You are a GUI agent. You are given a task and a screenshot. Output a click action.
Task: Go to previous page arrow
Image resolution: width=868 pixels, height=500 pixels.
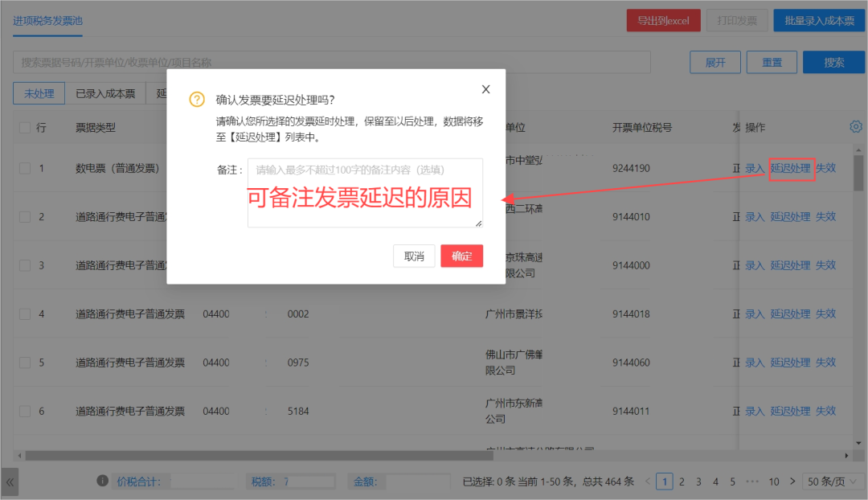[x=649, y=482]
